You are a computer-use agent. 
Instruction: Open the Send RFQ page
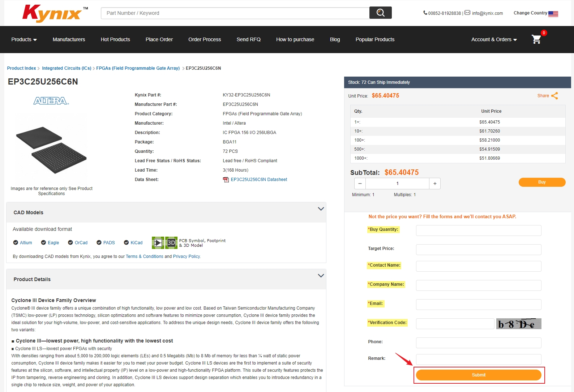pos(248,39)
